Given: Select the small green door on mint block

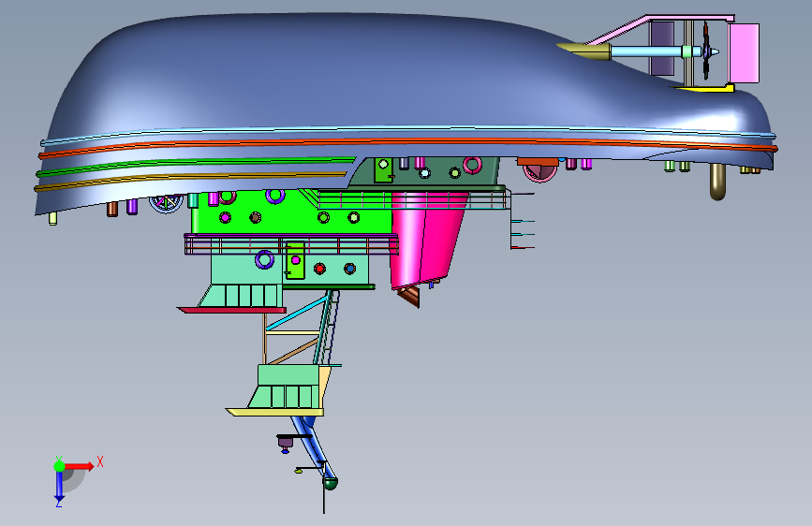Looking at the screenshot, I should click(x=295, y=260).
